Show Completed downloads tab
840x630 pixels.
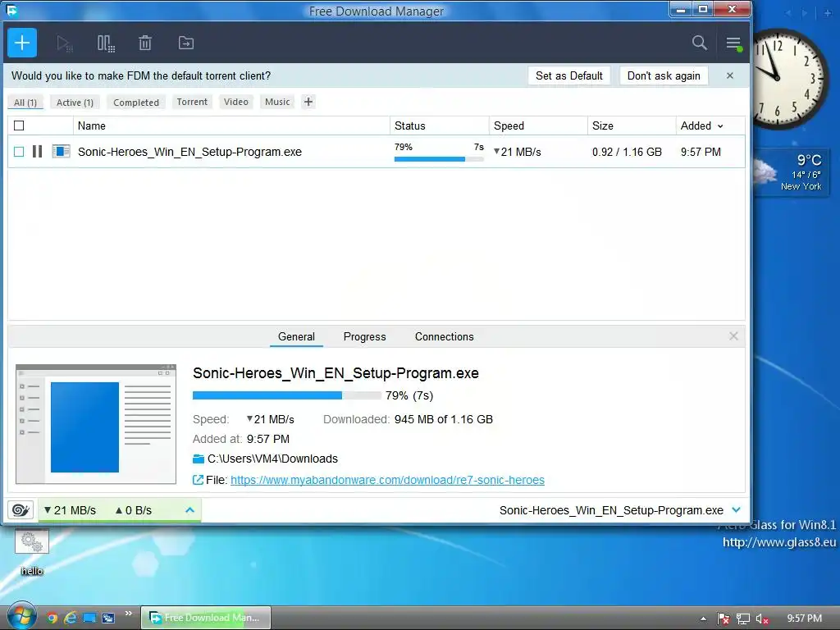[136, 103]
